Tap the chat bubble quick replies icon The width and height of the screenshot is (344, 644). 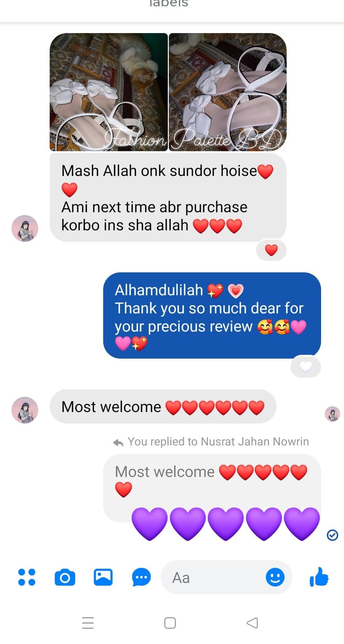pos(141,577)
